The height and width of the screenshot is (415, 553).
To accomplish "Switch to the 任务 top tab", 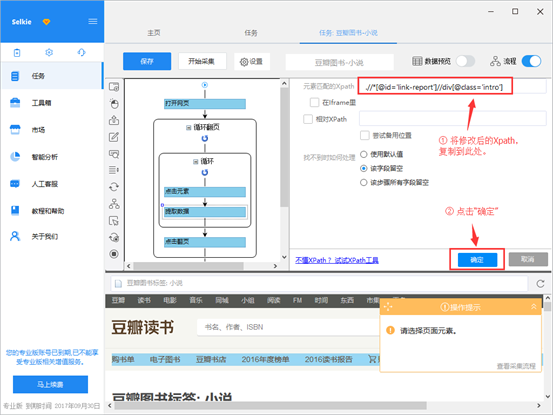I will pyautogui.click(x=251, y=33).
